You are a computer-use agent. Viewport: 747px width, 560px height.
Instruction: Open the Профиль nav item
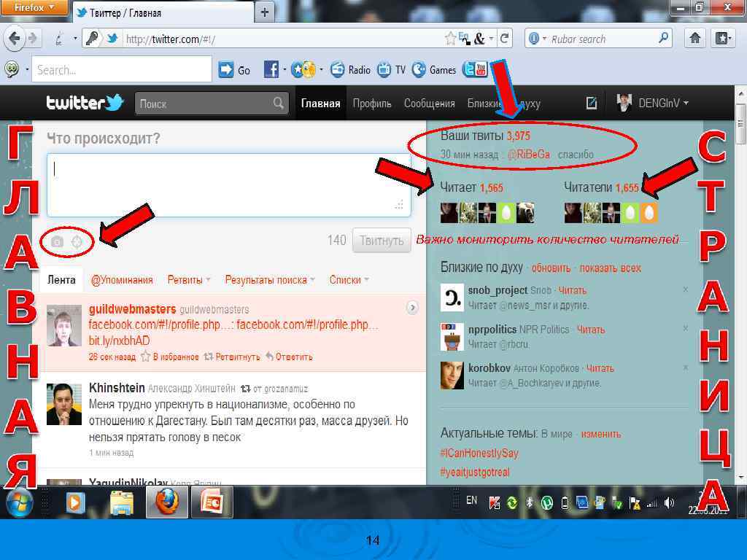[x=372, y=104]
